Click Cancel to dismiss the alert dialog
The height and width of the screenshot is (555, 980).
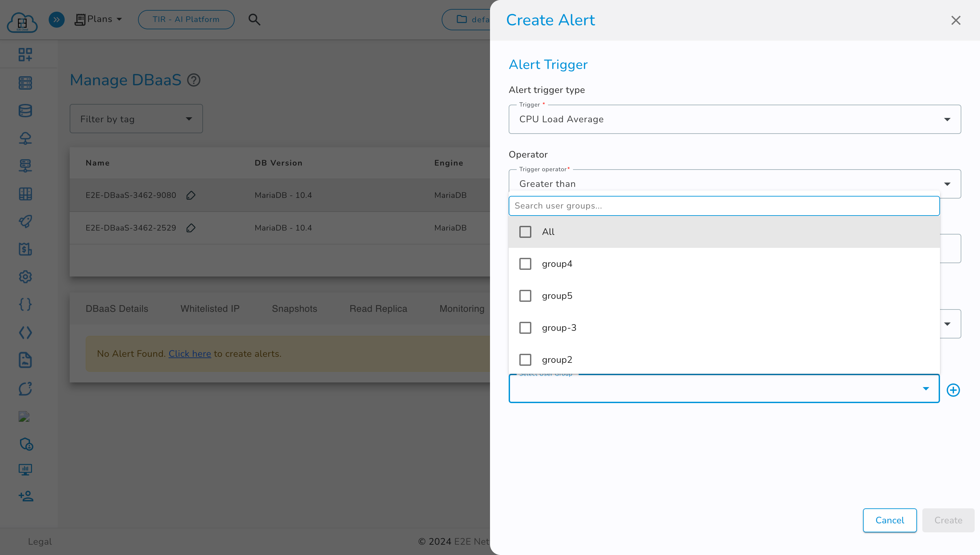889,520
